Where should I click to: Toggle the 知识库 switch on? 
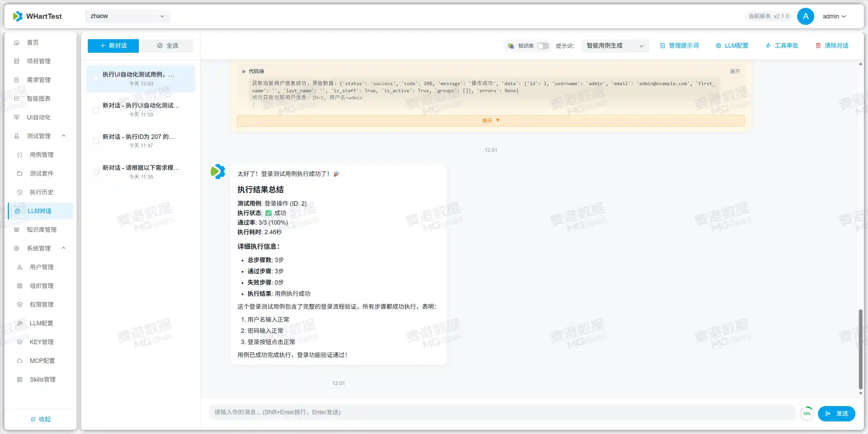[x=543, y=46]
